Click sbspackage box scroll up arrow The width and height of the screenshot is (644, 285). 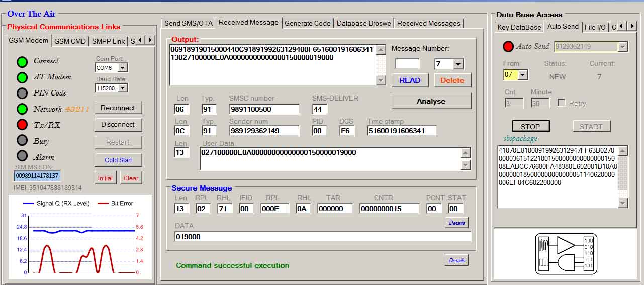pyautogui.click(x=623, y=151)
